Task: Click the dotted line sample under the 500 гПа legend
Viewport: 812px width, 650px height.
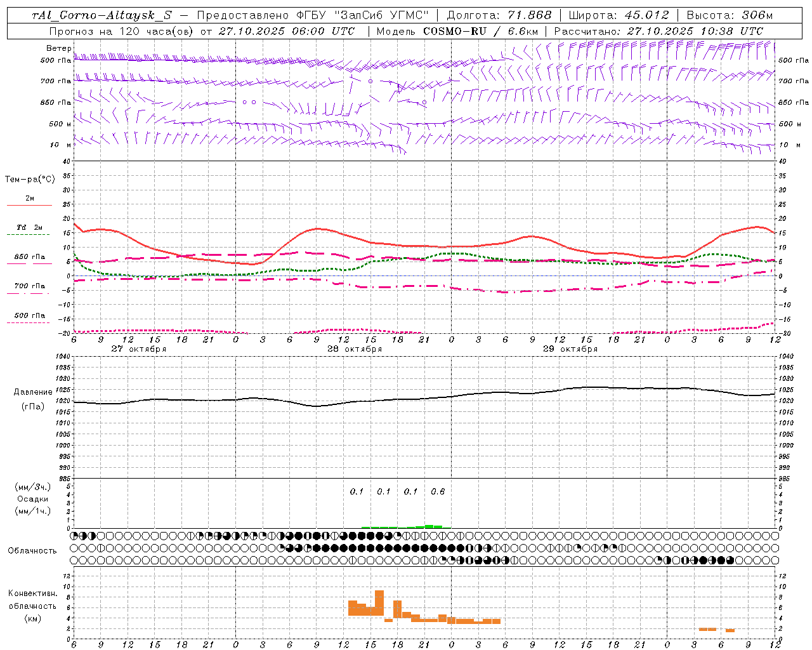Action: (29, 322)
